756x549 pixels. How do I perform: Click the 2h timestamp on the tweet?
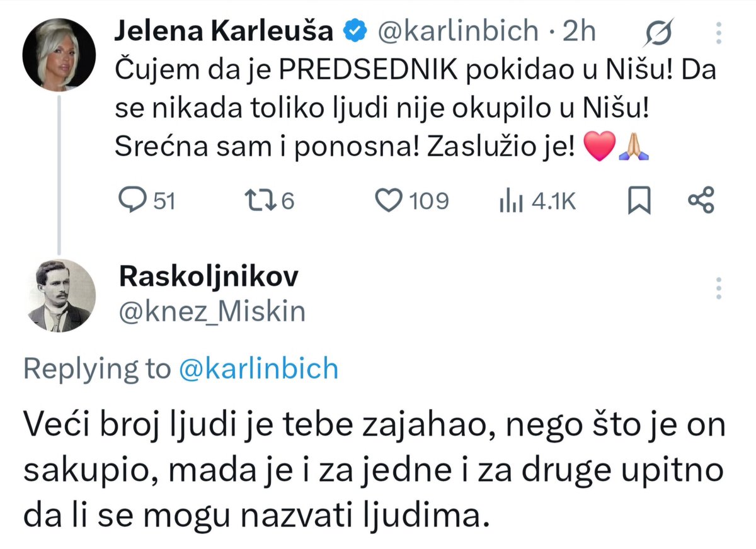[x=580, y=31]
